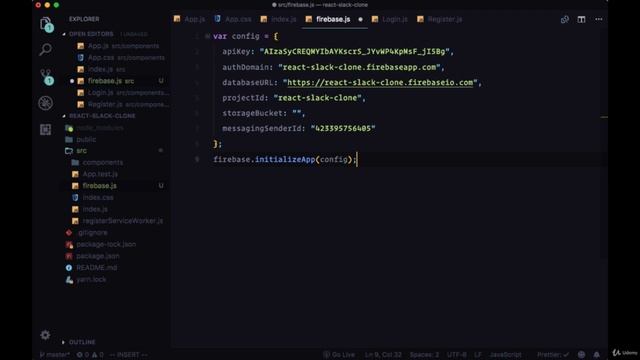Expand the Outline section

pos(82,342)
